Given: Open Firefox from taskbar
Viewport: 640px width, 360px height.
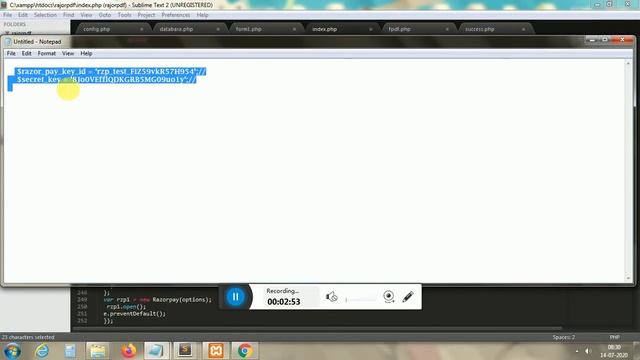Looking at the screenshot, I should click(129, 351).
